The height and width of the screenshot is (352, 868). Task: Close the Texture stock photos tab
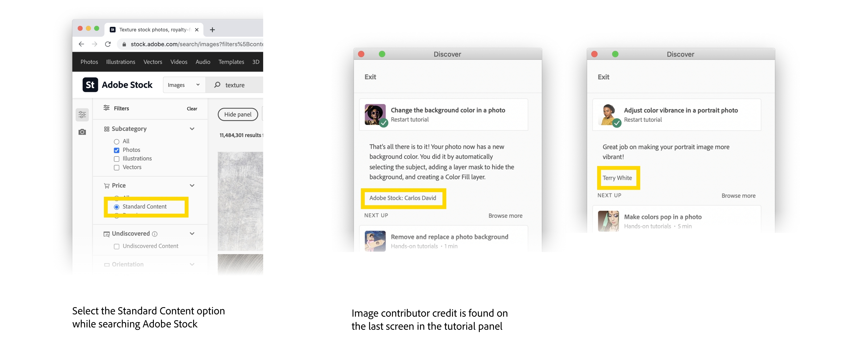coord(197,30)
